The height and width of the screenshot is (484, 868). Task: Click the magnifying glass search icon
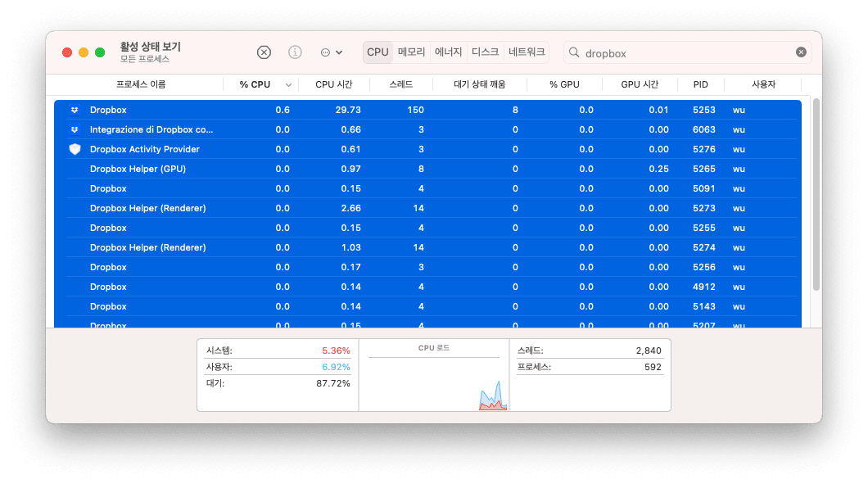574,52
